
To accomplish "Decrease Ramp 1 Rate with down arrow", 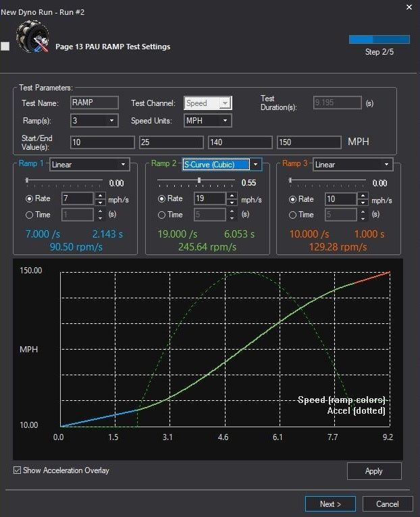I will pyautogui.click(x=101, y=202).
